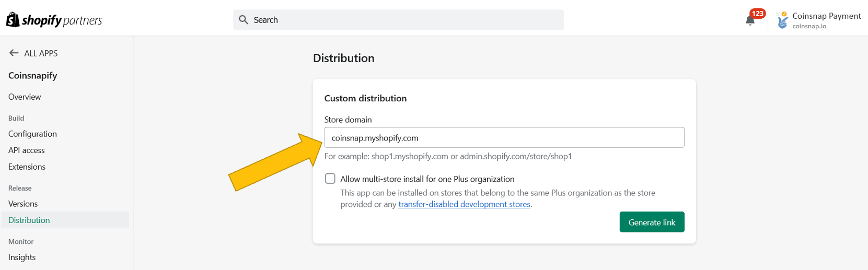The image size is (868, 270).
Task: Enable multi-store install for Plus organization
Action: pyautogui.click(x=330, y=179)
